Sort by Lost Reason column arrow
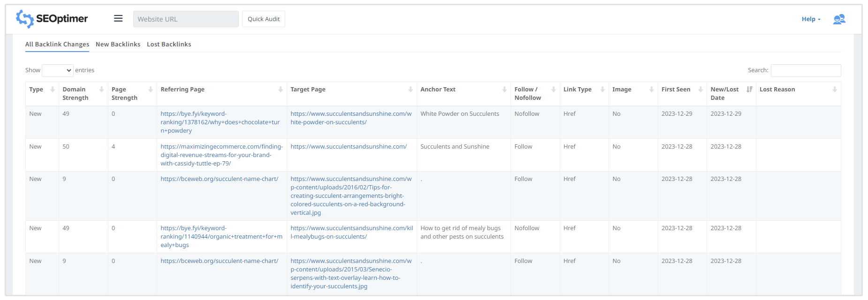The image size is (868, 300). (834, 90)
